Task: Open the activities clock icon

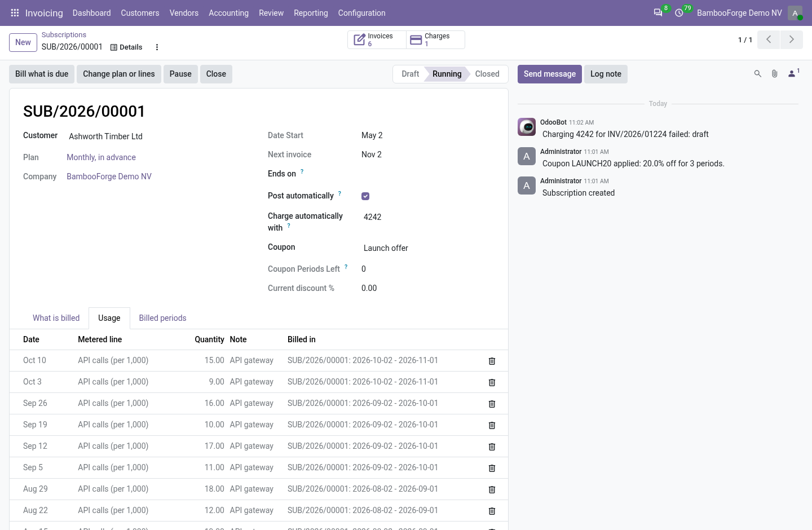Action: click(x=679, y=13)
